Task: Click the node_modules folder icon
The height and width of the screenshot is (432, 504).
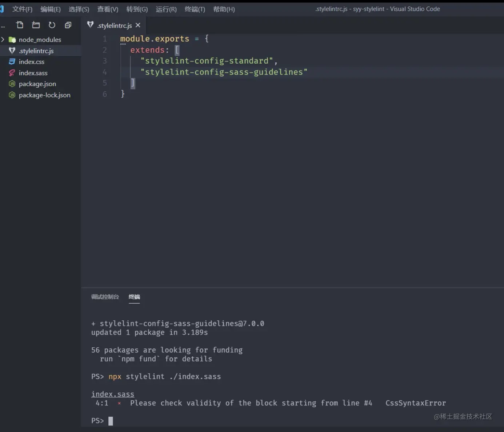Action: (x=12, y=40)
